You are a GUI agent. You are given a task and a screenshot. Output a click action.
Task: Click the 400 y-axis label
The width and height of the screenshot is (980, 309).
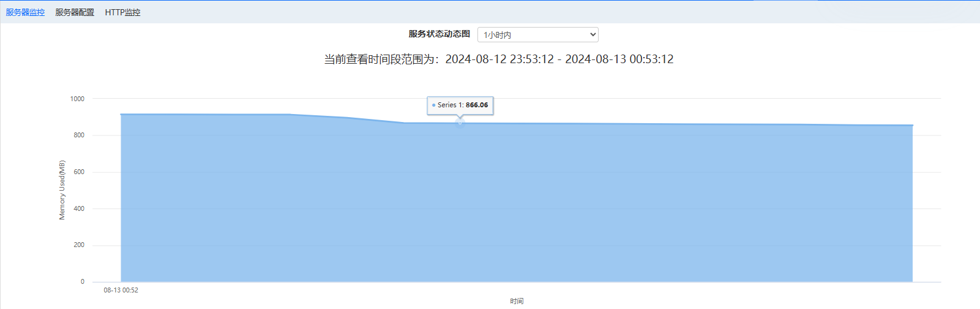point(79,208)
